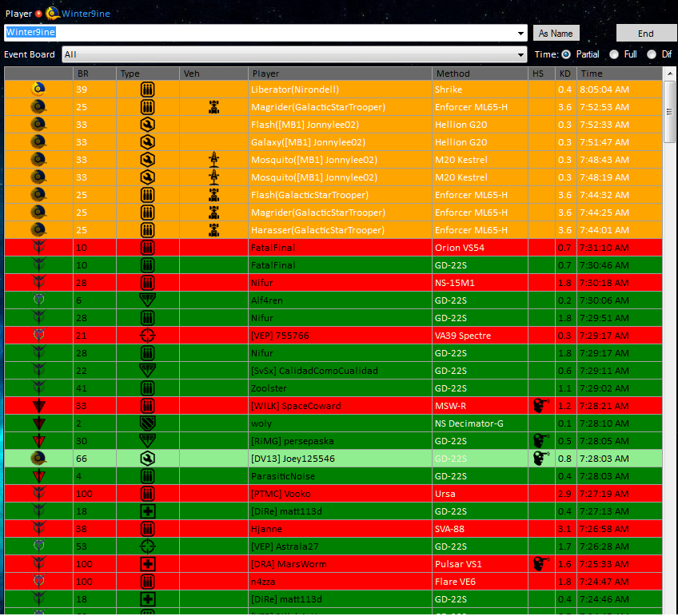This screenshot has height=616, width=678.
Task: Click the Pulsar VS1 method cell
Action: [x=480, y=564]
